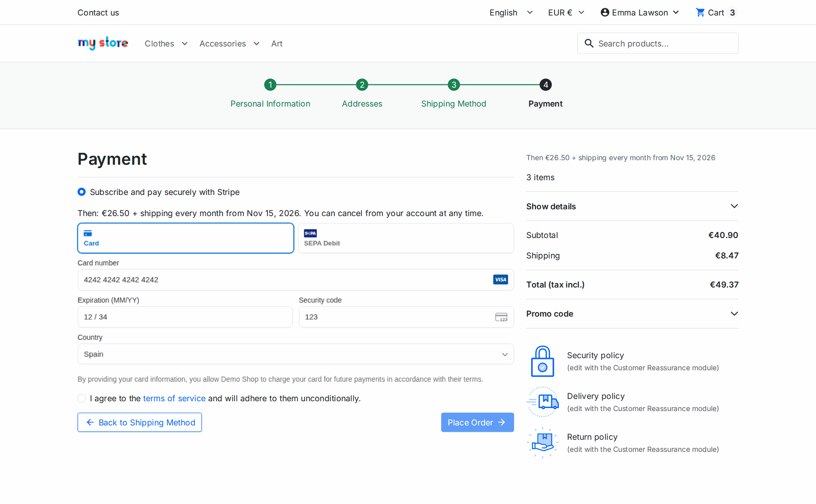Click Back to Shipping Method button
Image resolution: width=816 pixels, height=504 pixels.
140,422
